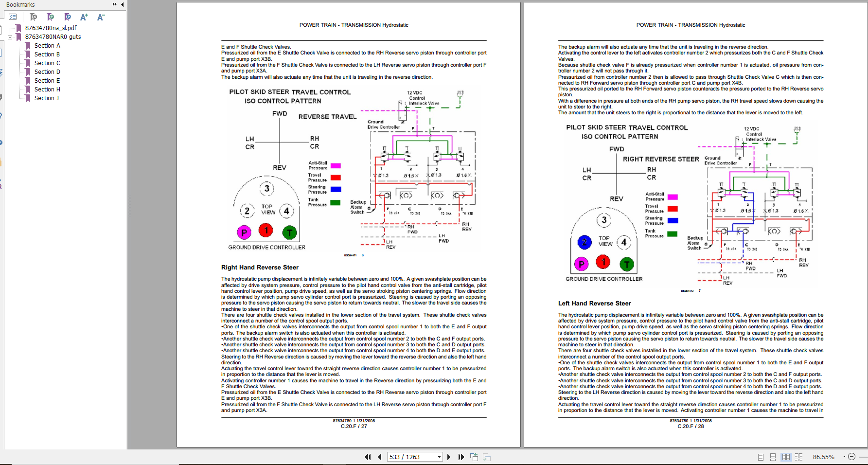Click the set bookmark destination icon
Screen dimensions: 868x465
(68, 17)
